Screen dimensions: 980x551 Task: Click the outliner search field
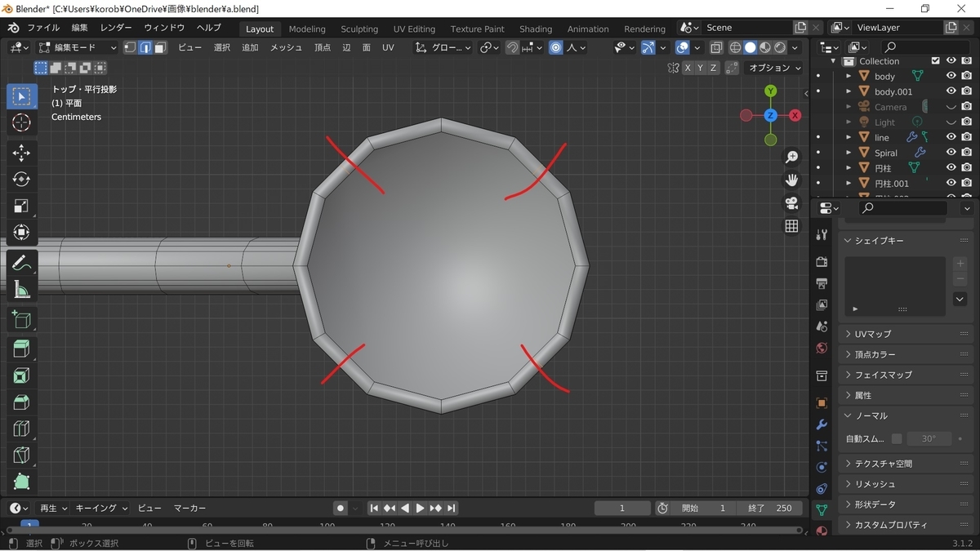click(923, 47)
